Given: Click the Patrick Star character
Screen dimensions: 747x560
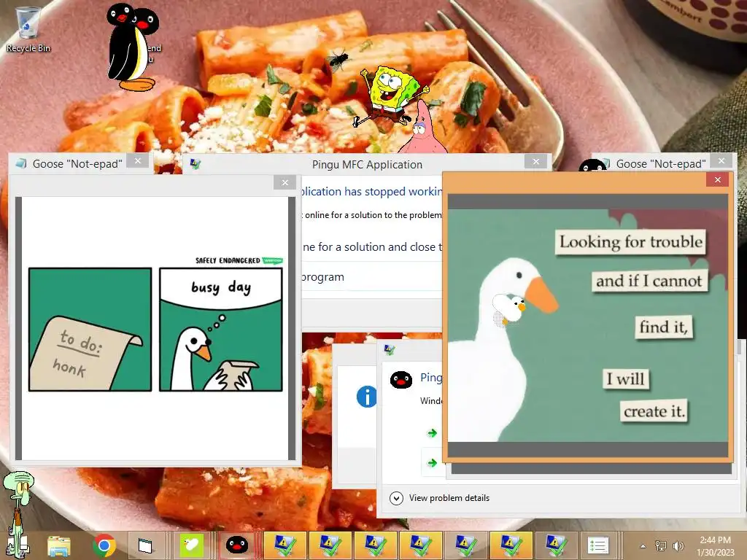Looking at the screenshot, I should pos(422,128).
